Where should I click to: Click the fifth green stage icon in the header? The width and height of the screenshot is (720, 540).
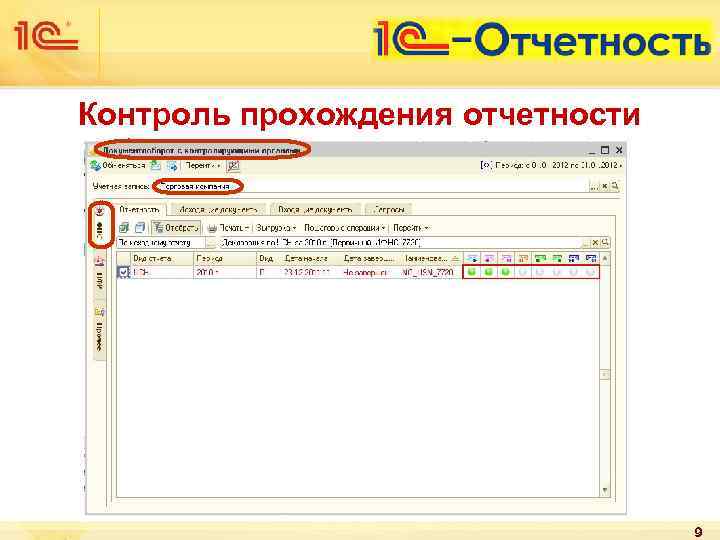tap(540, 259)
